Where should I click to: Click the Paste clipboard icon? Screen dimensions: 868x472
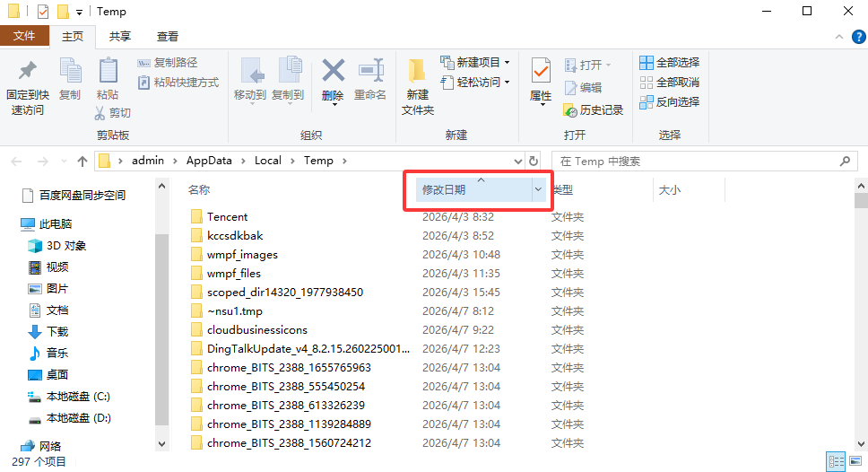coord(108,71)
